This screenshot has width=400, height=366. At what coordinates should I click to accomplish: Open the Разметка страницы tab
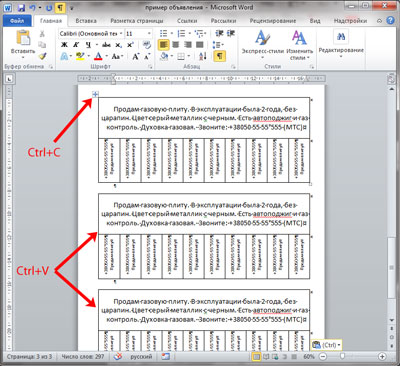point(137,21)
